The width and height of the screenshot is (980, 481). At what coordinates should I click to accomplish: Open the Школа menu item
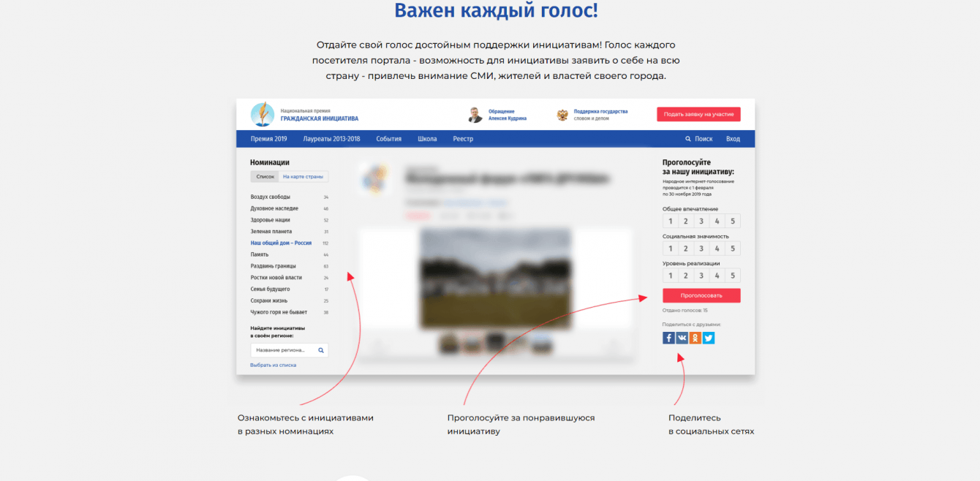coord(427,139)
